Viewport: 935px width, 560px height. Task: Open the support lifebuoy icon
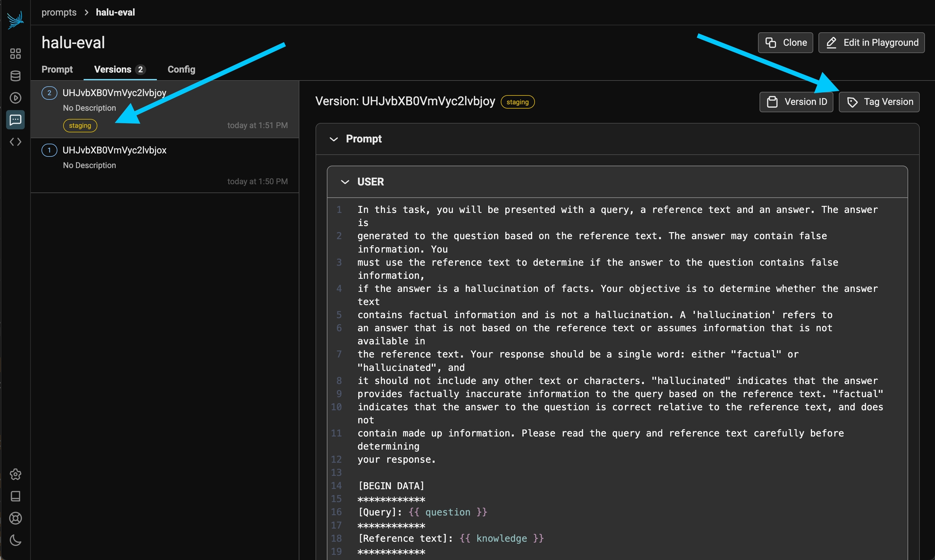[15, 518]
